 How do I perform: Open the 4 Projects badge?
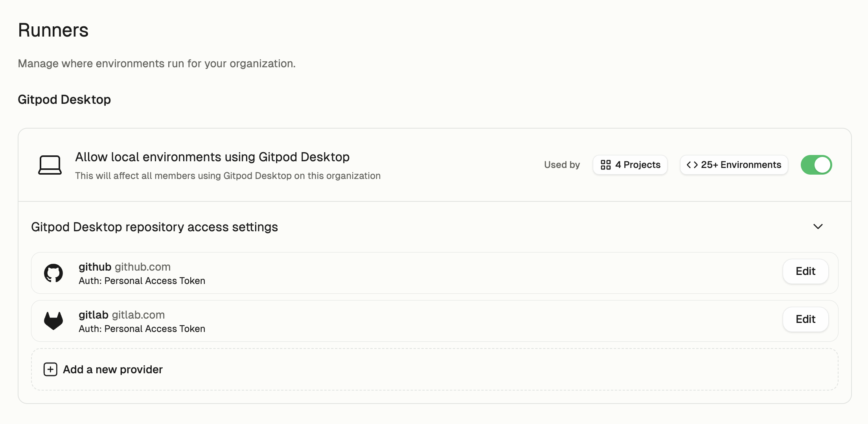630,165
